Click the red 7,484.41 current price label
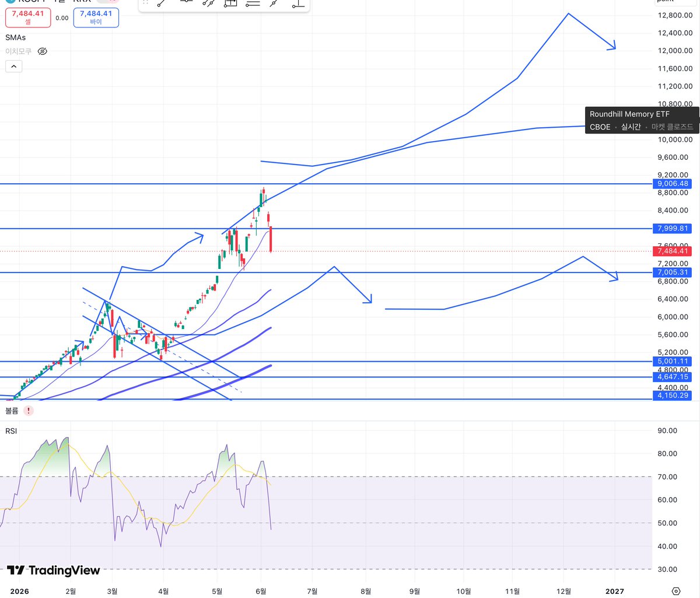This screenshot has width=700, height=598. [673, 251]
